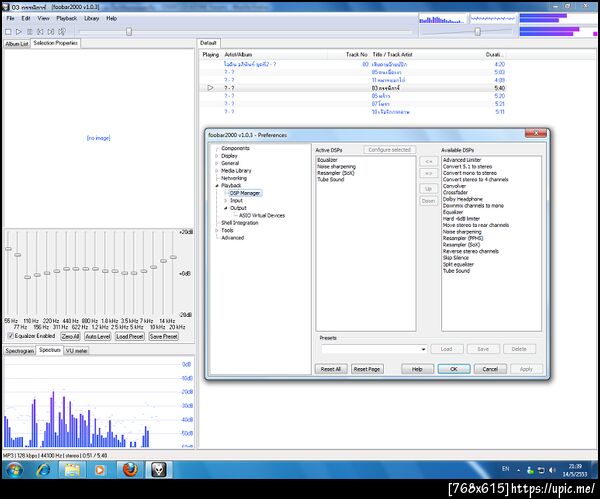Click the seek bar slider thumb
Screen dimensions: 600x499
click(x=129, y=31)
